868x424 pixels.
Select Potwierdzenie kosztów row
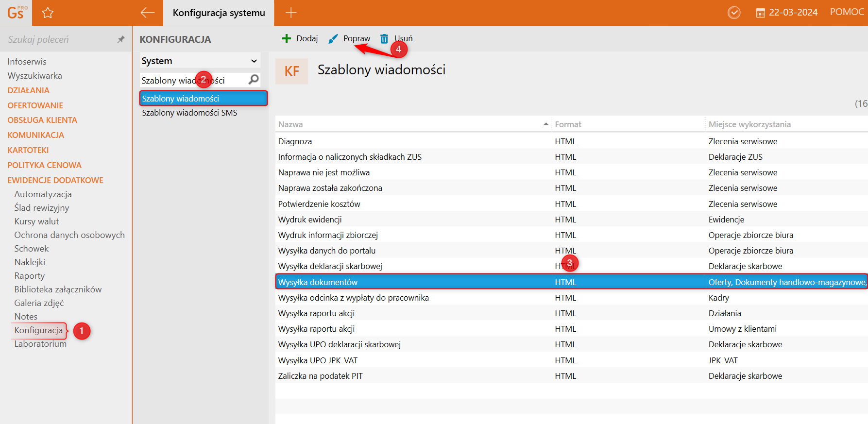click(x=571, y=204)
